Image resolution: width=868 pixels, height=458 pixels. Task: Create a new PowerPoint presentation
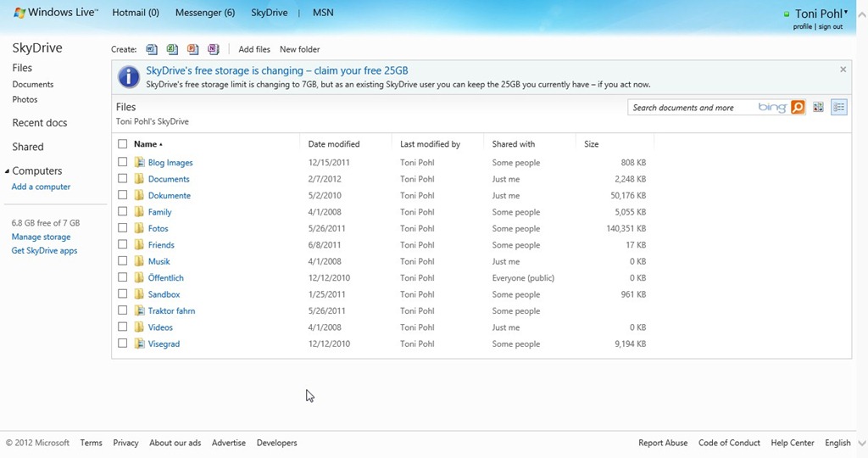(x=192, y=49)
